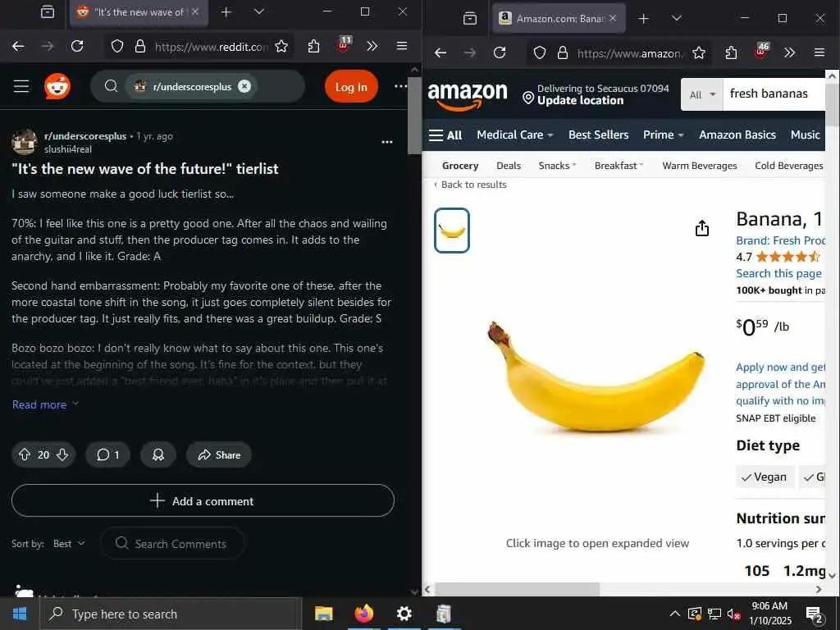
Task: Click the Reddit snoo logo
Action: pyautogui.click(x=57, y=86)
